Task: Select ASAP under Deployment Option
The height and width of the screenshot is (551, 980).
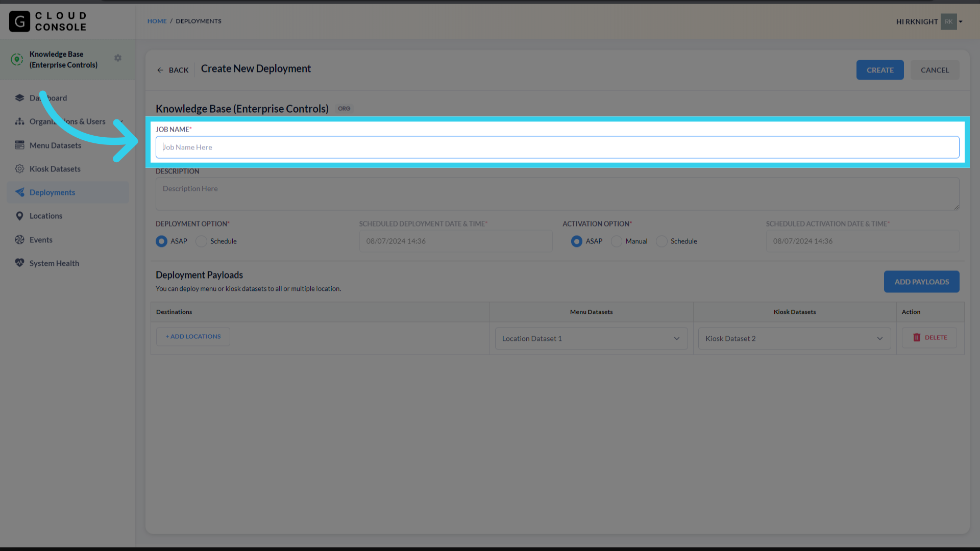Action: [x=161, y=241]
